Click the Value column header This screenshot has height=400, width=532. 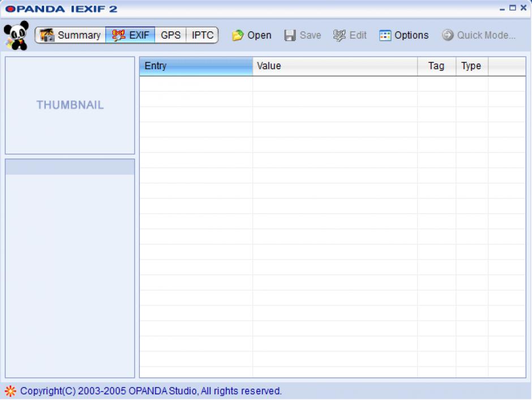click(x=335, y=66)
